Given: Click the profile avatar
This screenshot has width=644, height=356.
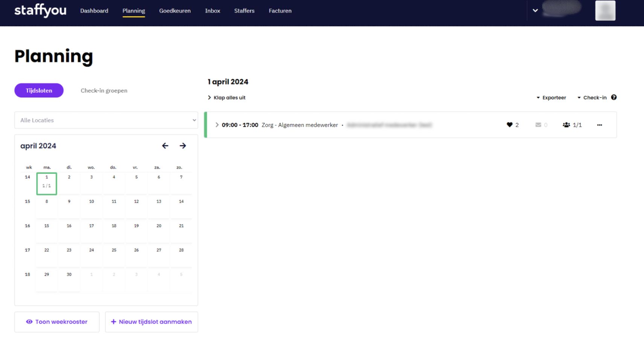Looking at the screenshot, I should click(605, 11).
